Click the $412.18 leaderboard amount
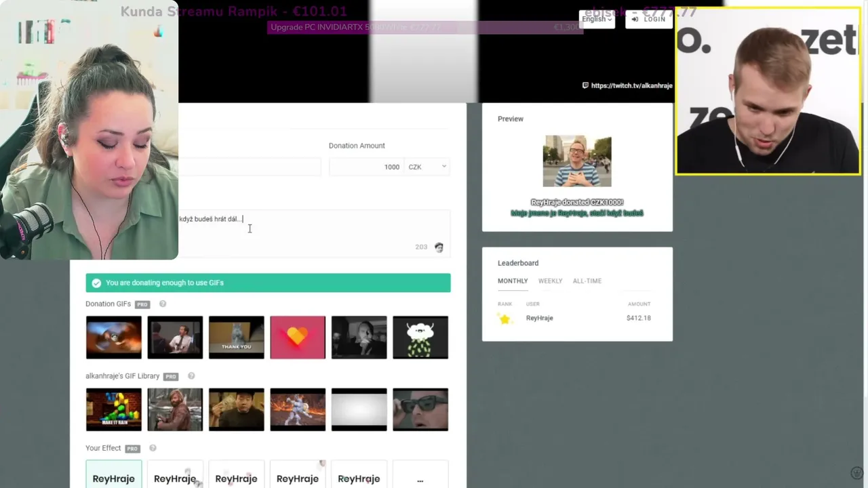The width and height of the screenshot is (868, 488). click(639, 318)
